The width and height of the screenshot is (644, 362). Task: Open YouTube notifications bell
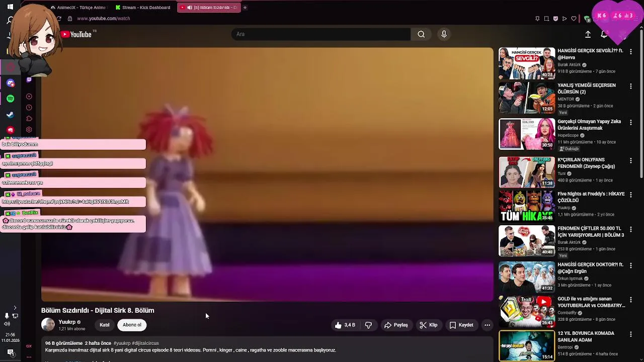pos(604,34)
